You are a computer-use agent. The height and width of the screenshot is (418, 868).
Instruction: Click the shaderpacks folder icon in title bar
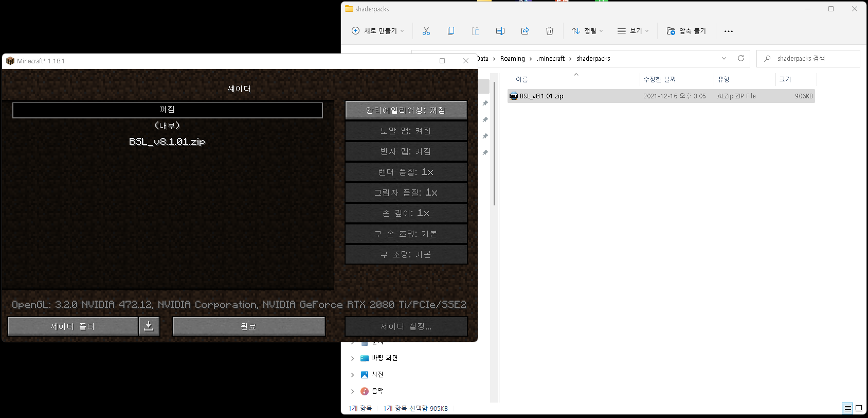(x=349, y=9)
